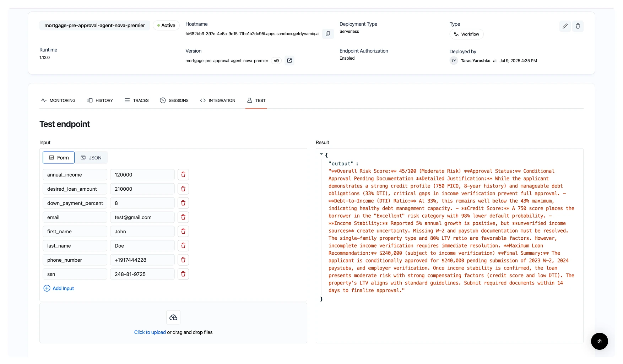623x364 pixels.
Task: Delete the deployment using top trash icon
Action: [x=578, y=26]
